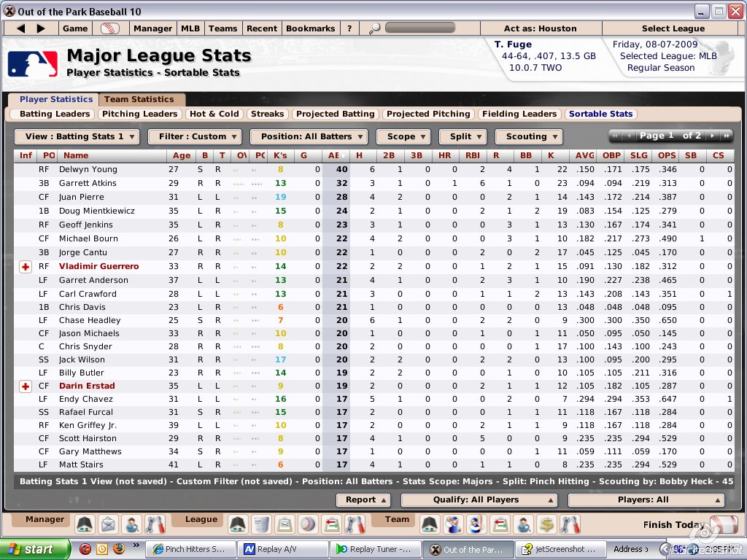This screenshot has height=560, width=747.
Task: Open the Manager mail envelope icon
Action: tap(108, 524)
